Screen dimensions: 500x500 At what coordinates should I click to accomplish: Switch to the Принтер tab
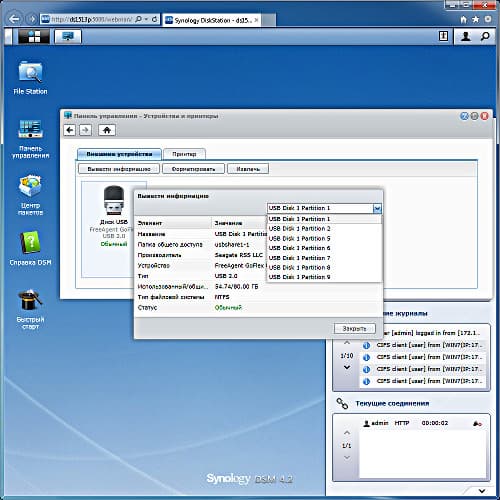[x=184, y=154]
